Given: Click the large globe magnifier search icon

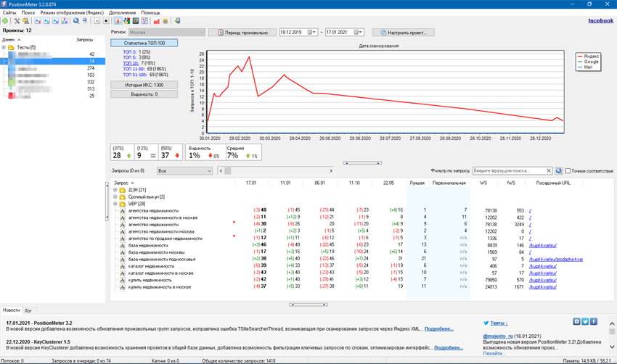Looking at the screenshot, I should pos(76,21).
